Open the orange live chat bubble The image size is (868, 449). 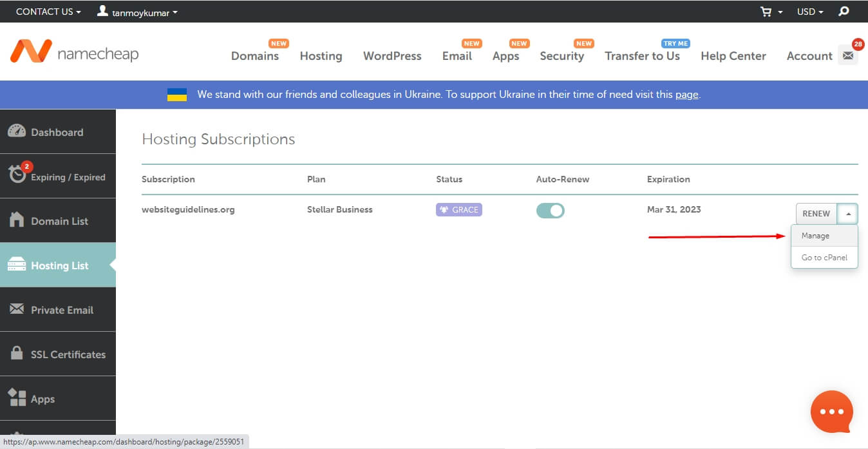point(831,412)
